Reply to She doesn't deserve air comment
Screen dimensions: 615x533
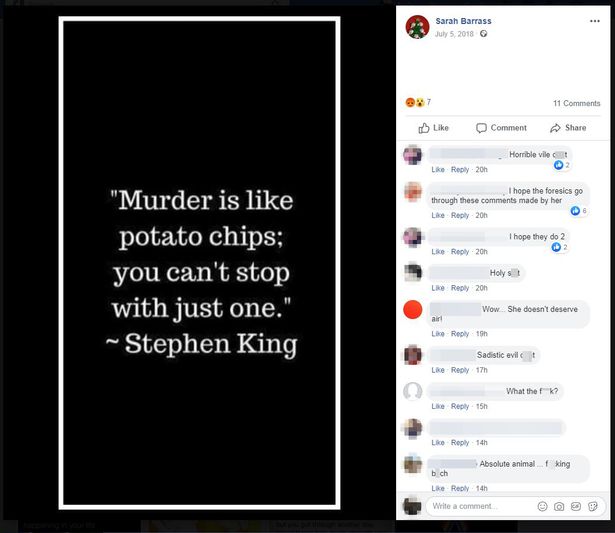460,334
